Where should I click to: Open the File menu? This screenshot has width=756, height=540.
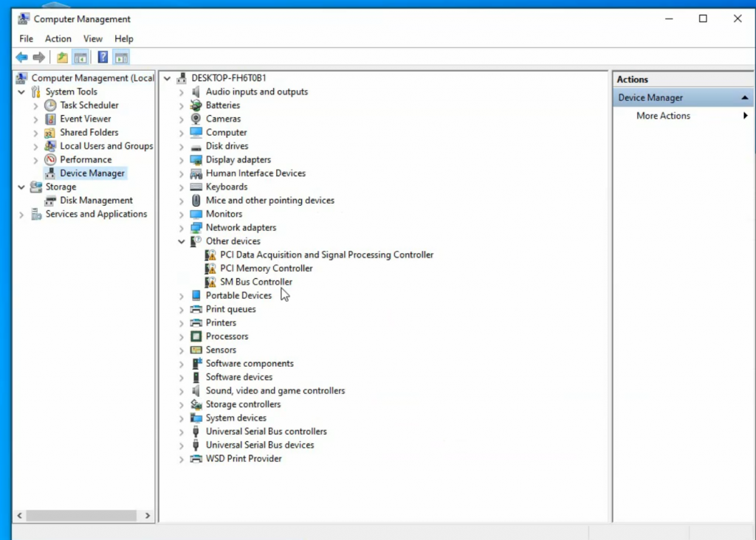[x=26, y=38]
